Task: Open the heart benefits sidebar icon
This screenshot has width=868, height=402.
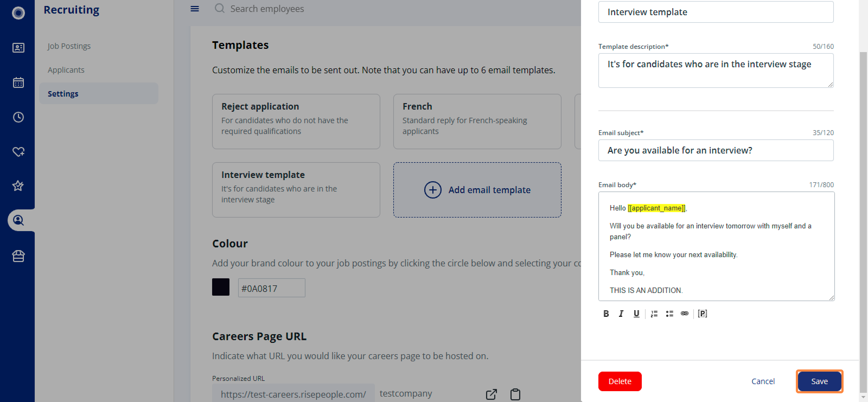Action: (x=18, y=152)
